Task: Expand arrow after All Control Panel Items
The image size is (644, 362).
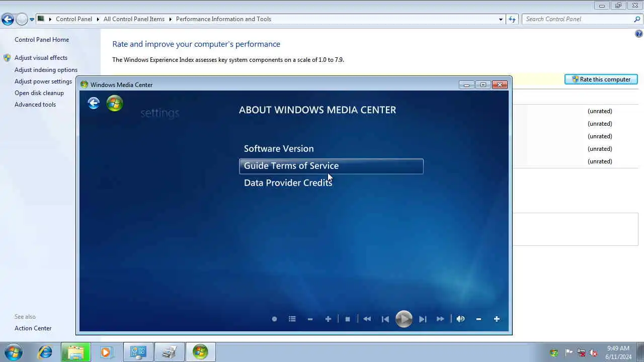Action: [x=170, y=19]
